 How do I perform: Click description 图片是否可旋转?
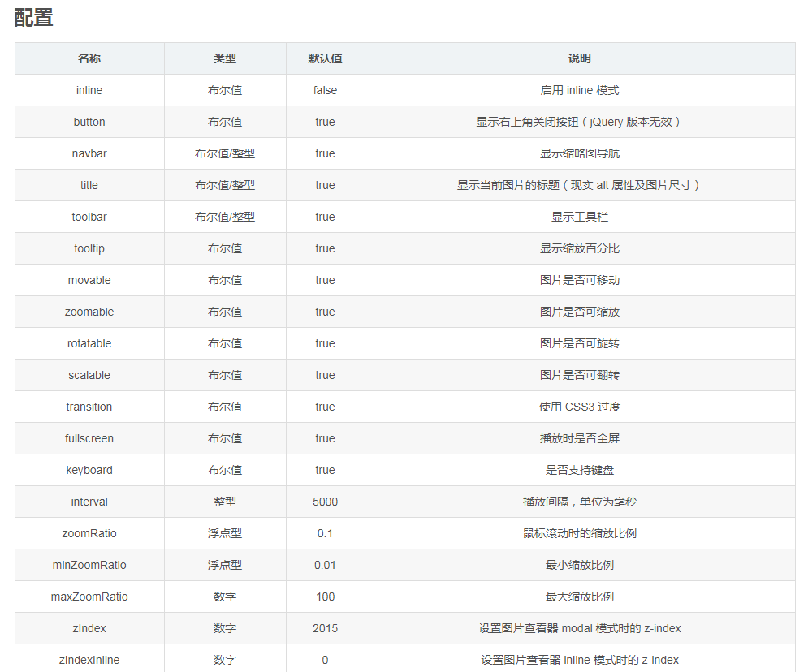[x=580, y=343]
